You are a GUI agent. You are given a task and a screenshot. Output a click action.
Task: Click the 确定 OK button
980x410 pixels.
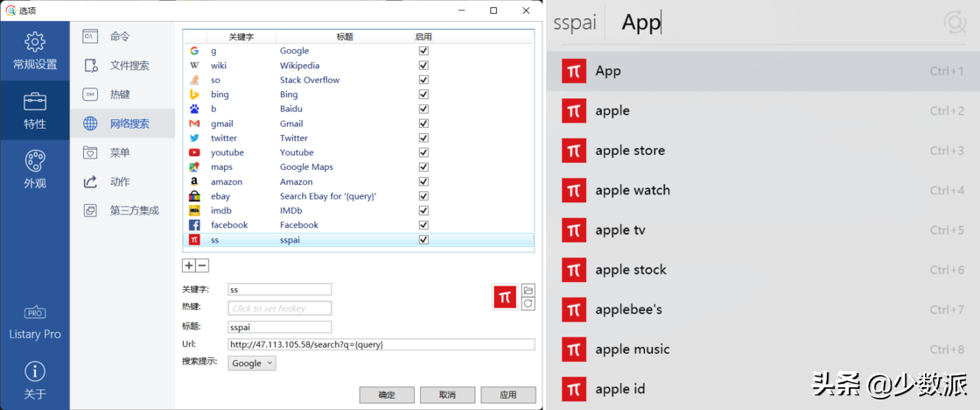[x=387, y=395]
